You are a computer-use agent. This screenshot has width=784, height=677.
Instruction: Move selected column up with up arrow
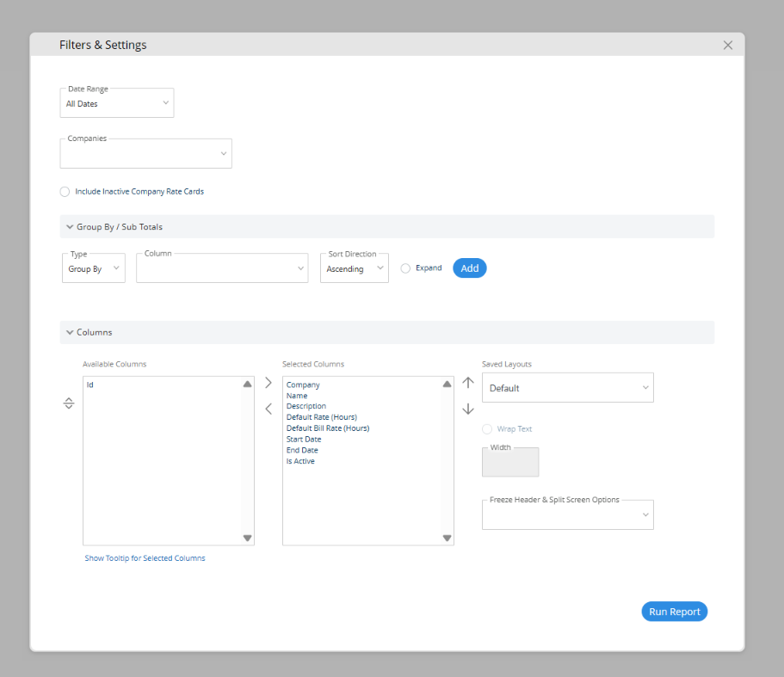coord(468,383)
